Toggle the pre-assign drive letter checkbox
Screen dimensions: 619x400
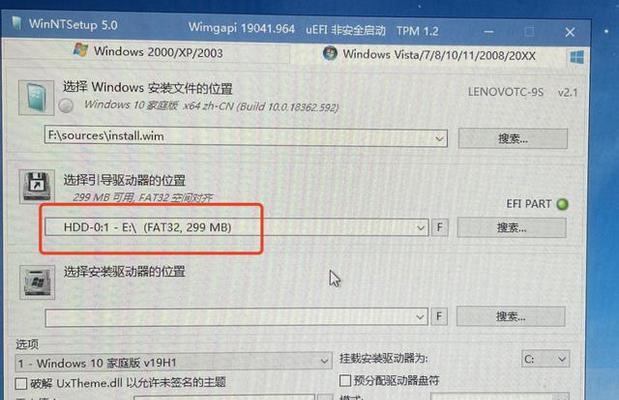tap(345, 380)
